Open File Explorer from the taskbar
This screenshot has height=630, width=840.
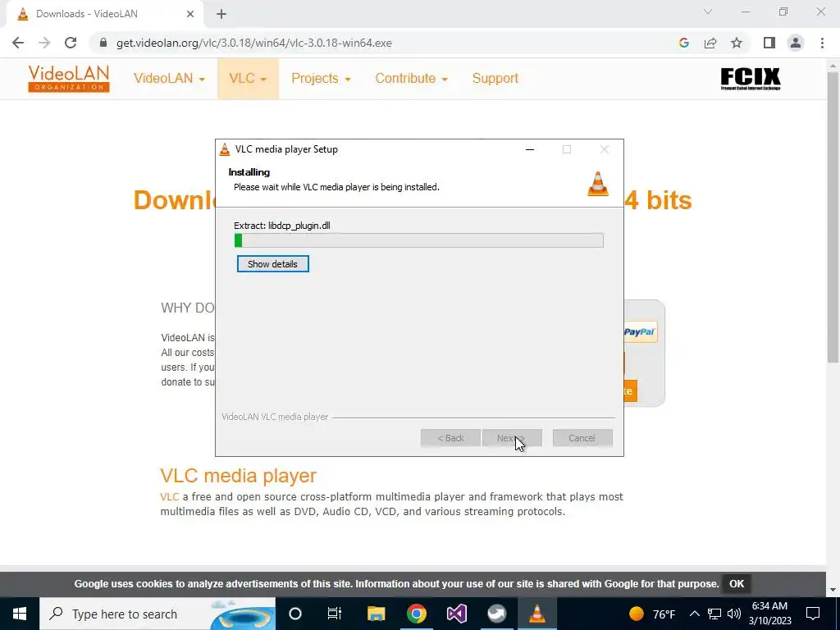[x=376, y=614]
